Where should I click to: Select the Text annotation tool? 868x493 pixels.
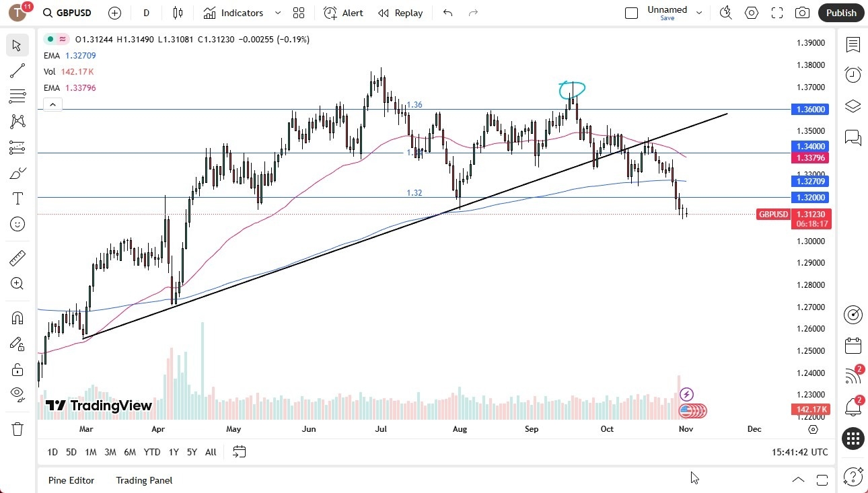(17, 198)
